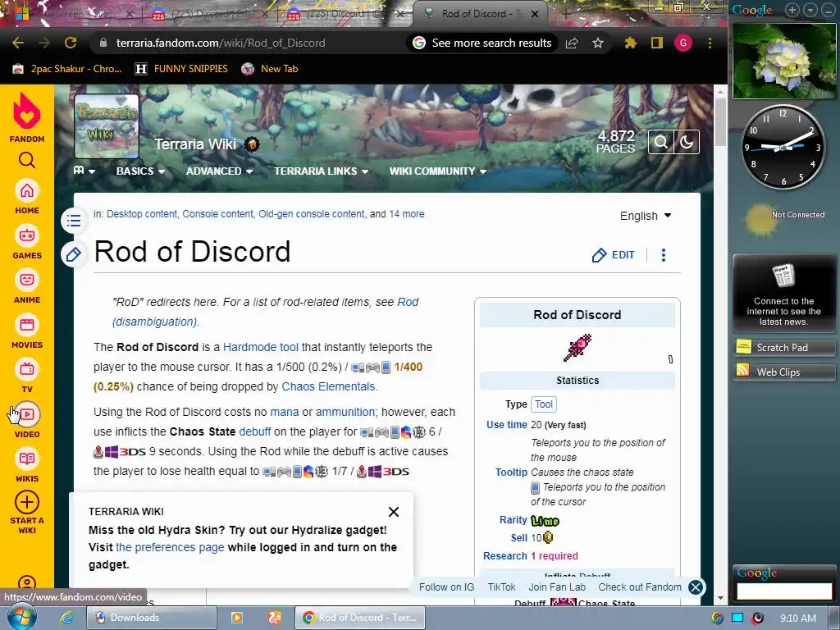Open Scratch Pad gadget
The image size is (840, 630).
coord(783,348)
